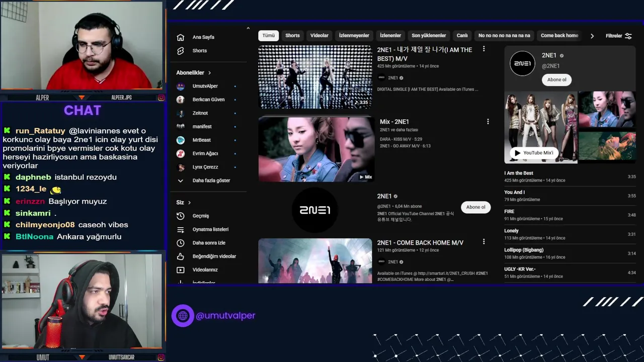Select the İzlenenler filter chip

pyautogui.click(x=390, y=36)
